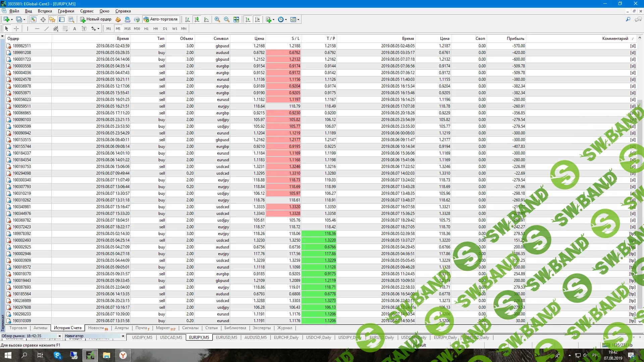Select the crosshair cursor tool
644x362 pixels.
(x=16, y=29)
